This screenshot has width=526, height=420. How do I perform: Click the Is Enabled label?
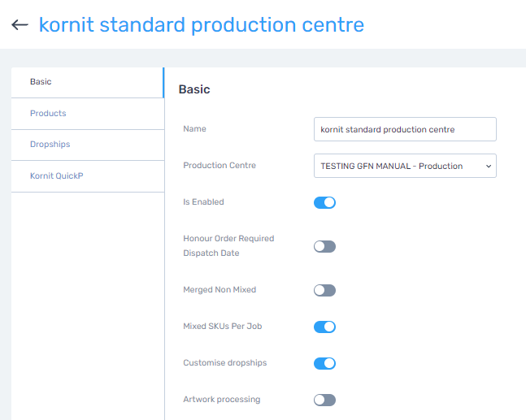pyautogui.click(x=203, y=201)
